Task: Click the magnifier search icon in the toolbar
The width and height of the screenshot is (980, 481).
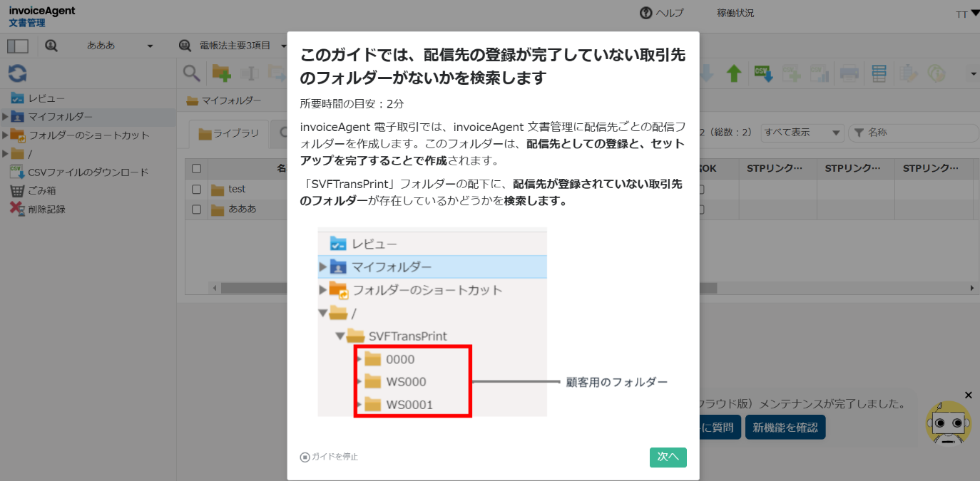Action: pyautogui.click(x=191, y=73)
